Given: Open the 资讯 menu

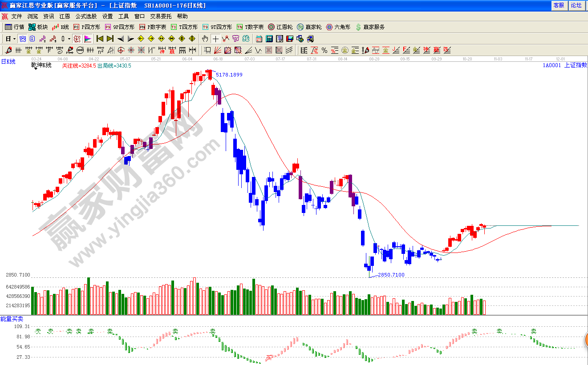Looking at the screenshot, I should [49, 16].
